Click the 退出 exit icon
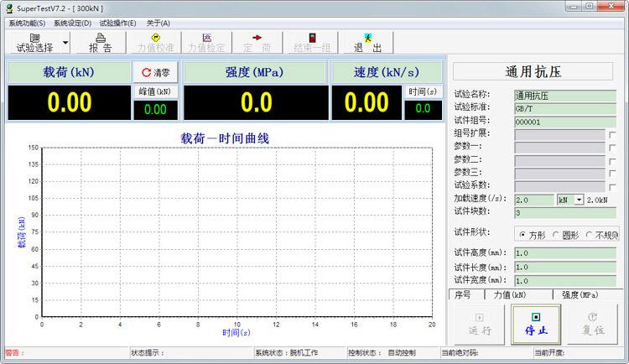Screen dimensions: 629x364 (x=367, y=38)
